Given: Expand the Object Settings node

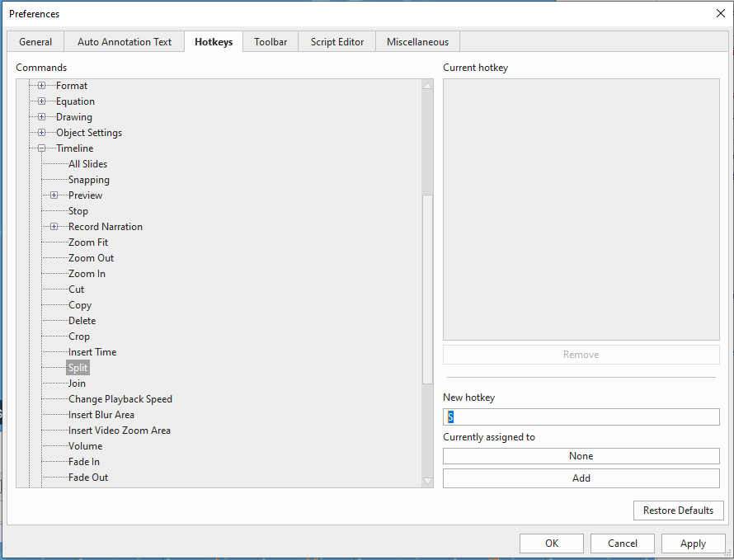Looking at the screenshot, I should click(x=41, y=133).
